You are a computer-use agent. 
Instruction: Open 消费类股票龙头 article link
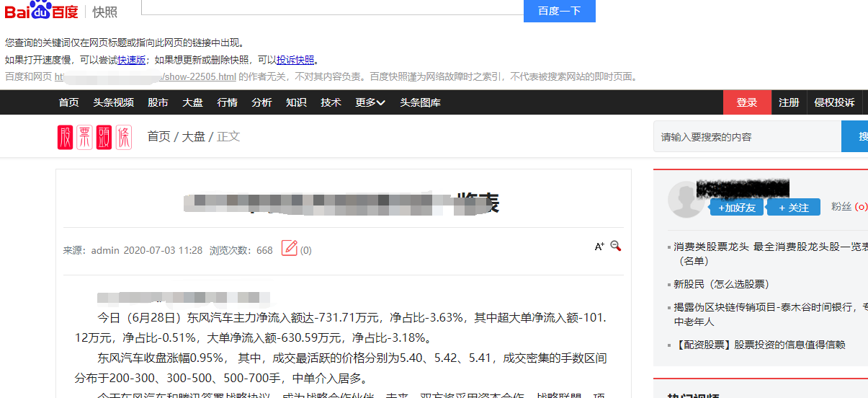[x=771, y=253]
